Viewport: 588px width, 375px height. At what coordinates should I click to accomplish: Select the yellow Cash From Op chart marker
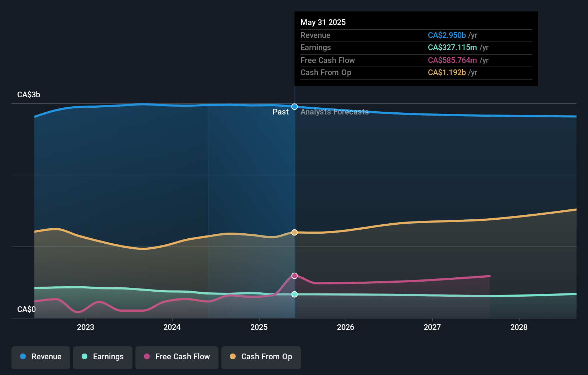(x=294, y=232)
